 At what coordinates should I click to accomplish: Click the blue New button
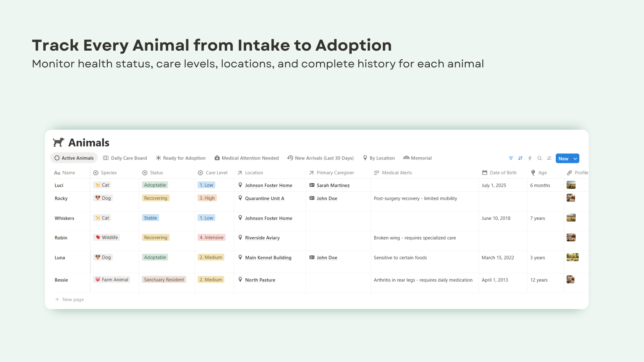pos(563,159)
